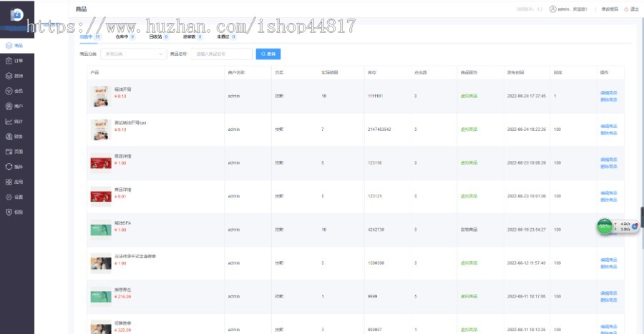Screen dimensions: 644x334
Task: Click 编辑商品 for the 123118 stock row
Action: coord(609,159)
